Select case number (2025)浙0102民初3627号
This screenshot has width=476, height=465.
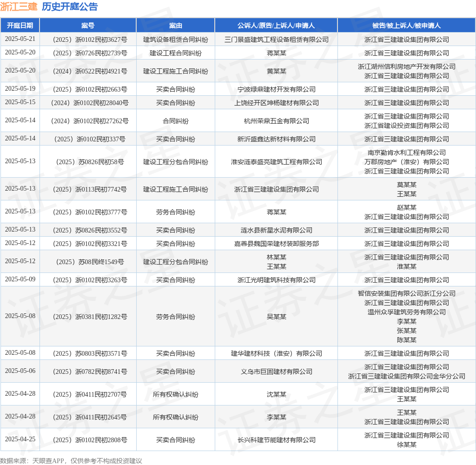click(90, 40)
